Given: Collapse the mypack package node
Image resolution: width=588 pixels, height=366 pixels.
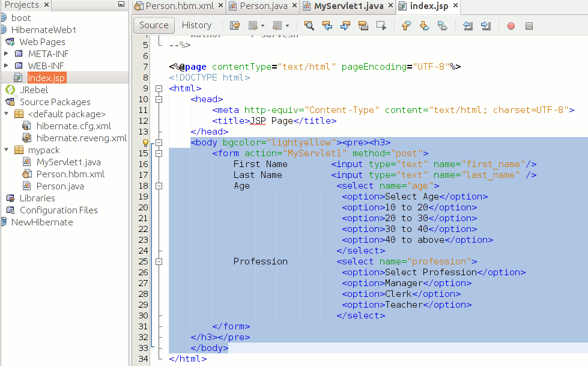Looking at the screenshot, I should point(7,150).
